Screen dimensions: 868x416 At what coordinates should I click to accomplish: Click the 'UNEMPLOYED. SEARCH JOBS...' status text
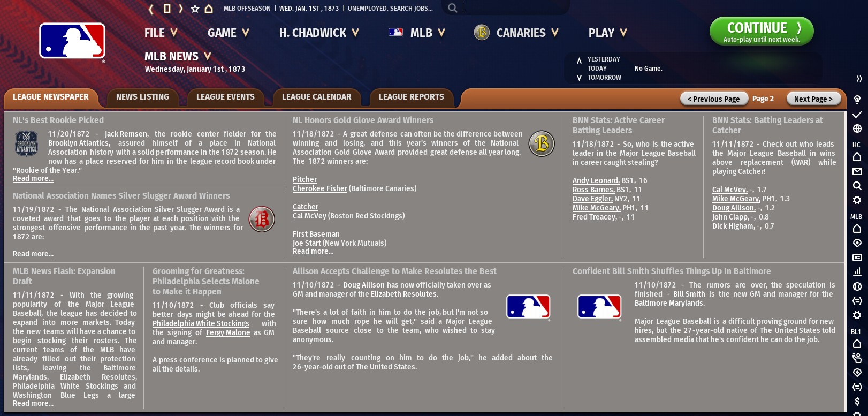coord(390,9)
